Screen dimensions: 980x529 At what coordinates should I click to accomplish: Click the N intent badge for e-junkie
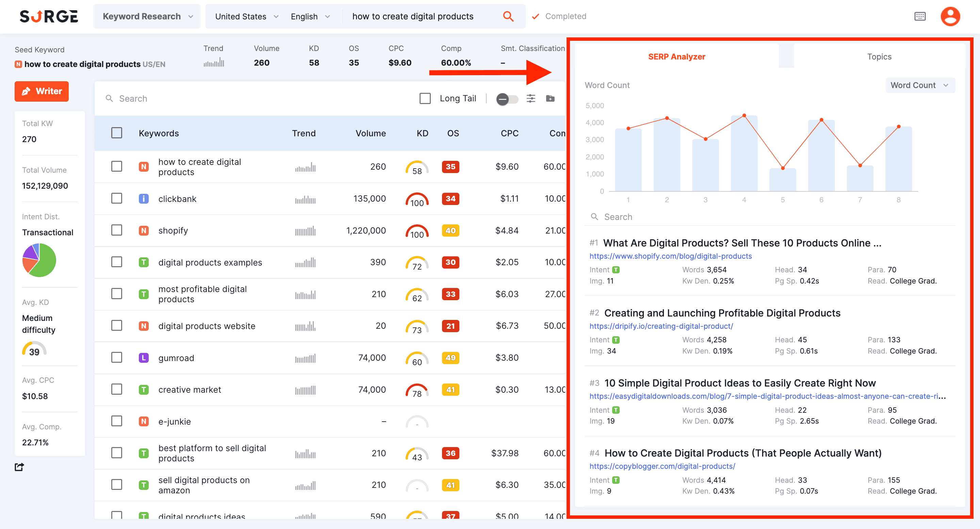(x=143, y=421)
